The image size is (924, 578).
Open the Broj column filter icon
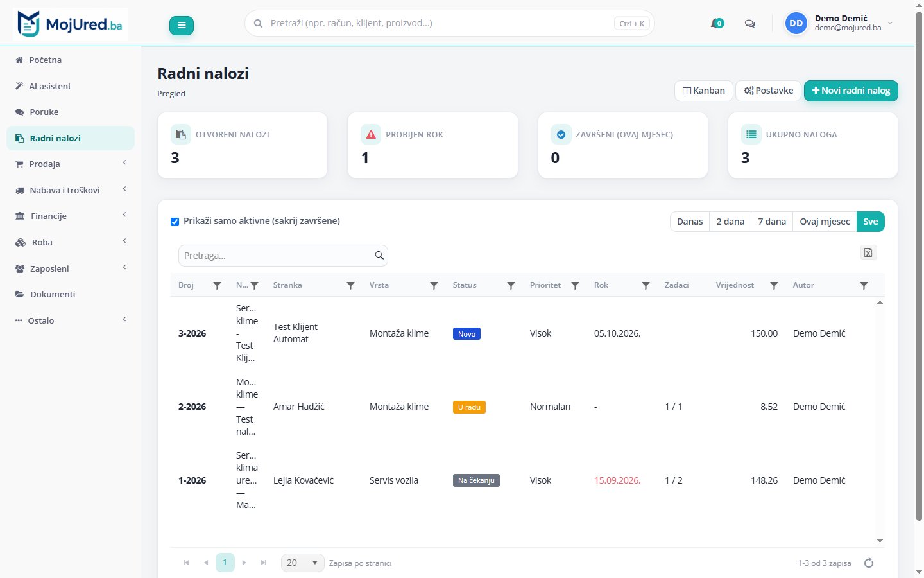(x=217, y=286)
